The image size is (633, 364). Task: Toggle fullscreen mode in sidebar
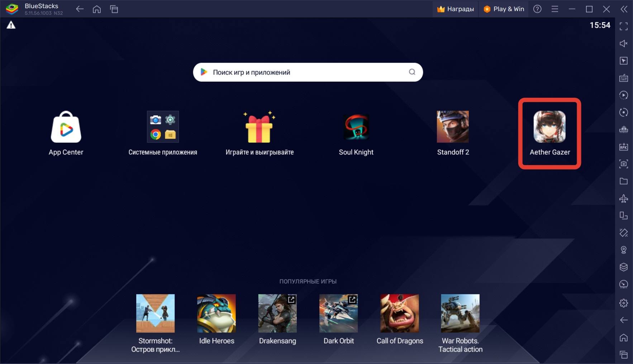pyautogui.click(x=624, y=26)
